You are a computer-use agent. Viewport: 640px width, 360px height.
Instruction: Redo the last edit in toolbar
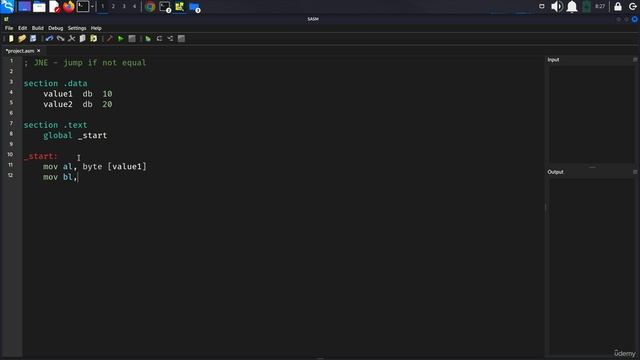[x=60, y=38]
